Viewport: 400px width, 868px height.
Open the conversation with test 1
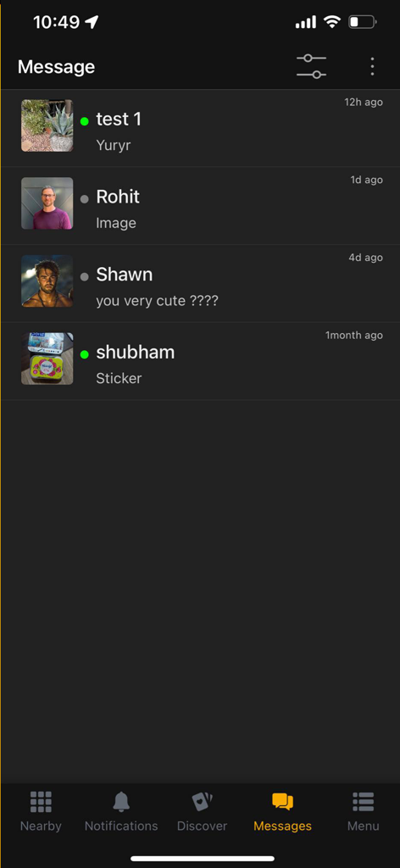(x=200, y=129)
